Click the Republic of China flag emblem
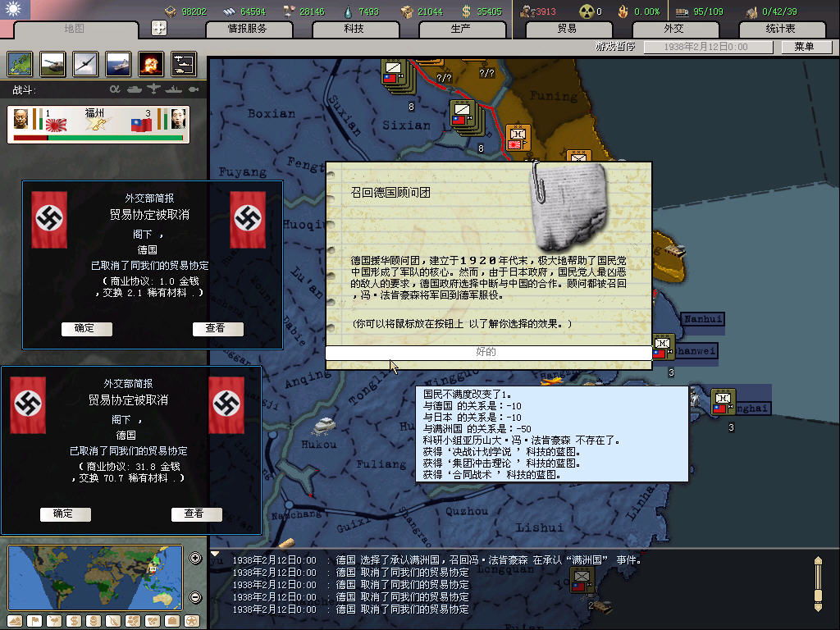The width and height of the screenshot is (840, 630). [15, 9]
